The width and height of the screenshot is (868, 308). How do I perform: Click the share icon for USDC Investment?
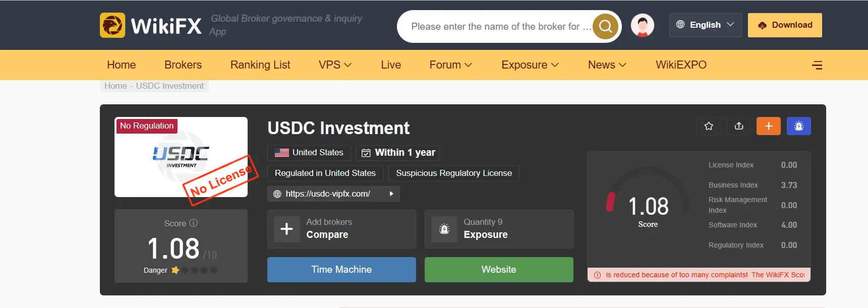739,126
